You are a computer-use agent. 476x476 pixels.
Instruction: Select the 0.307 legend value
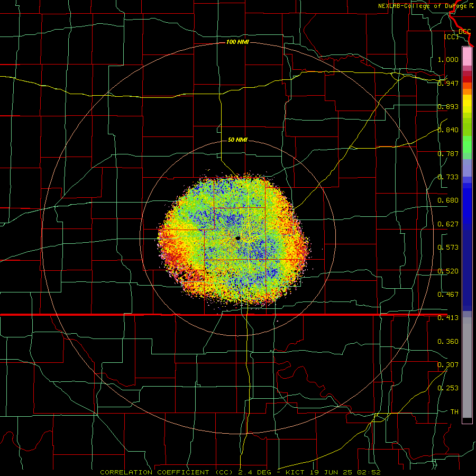click(x=448, y=365)
